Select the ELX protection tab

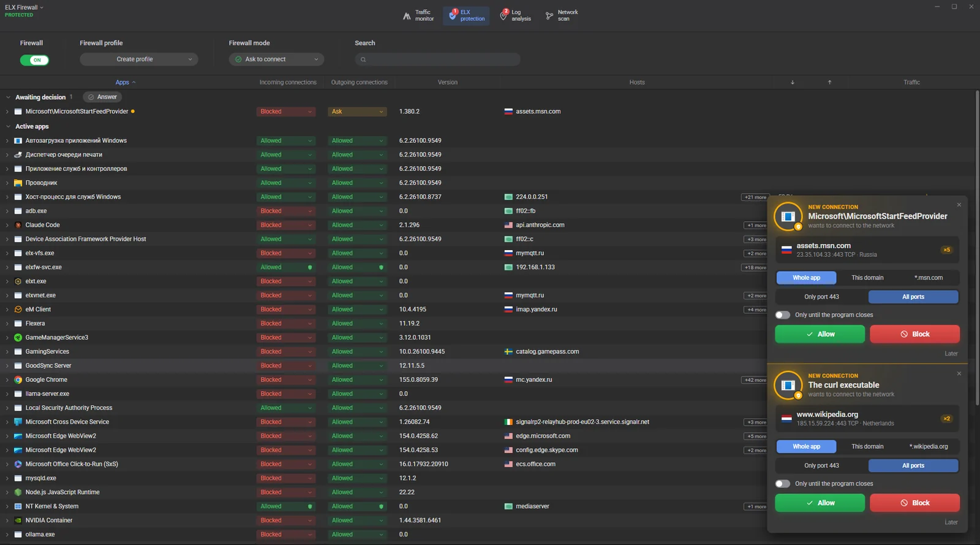point(466,15)
